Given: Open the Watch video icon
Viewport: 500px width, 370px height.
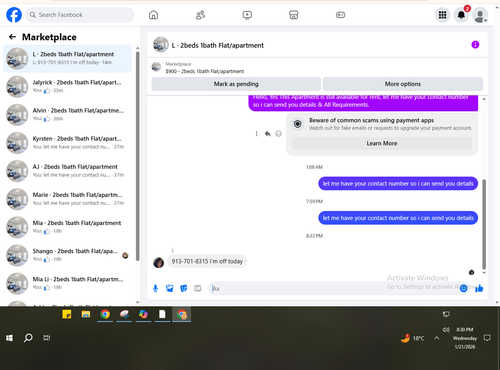Looking at the screenshot, I should (x=247, y=15).
